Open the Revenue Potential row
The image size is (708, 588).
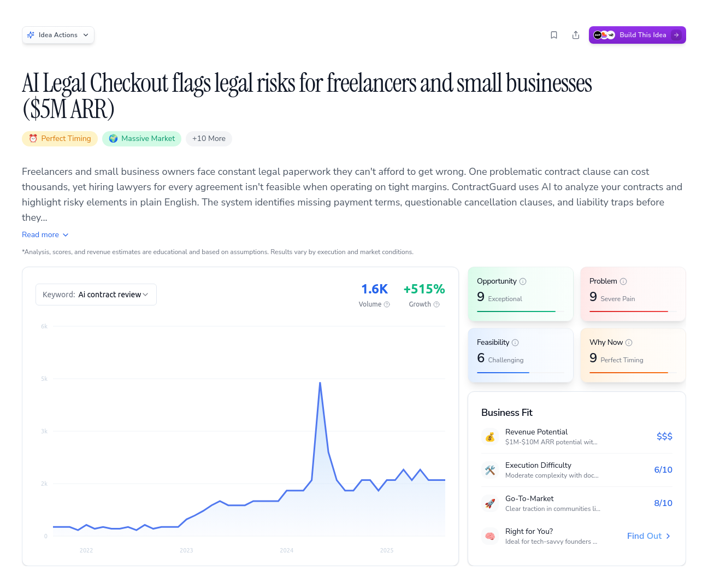576,437
